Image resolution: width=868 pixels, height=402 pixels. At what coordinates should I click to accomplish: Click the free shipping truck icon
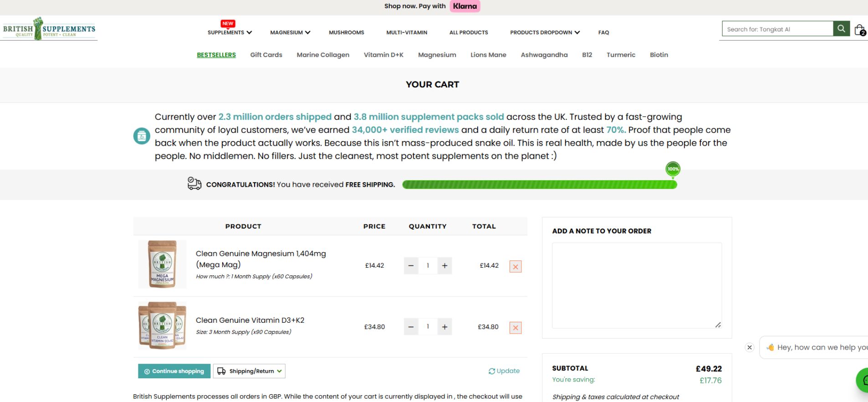point(194,183)
